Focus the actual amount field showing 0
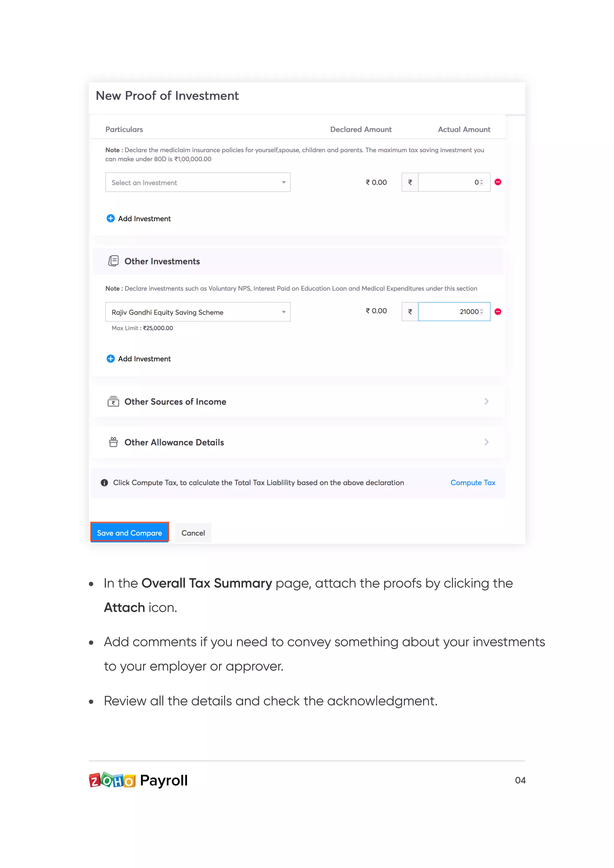Screen dimensions: 614x868 click(454, 182)
